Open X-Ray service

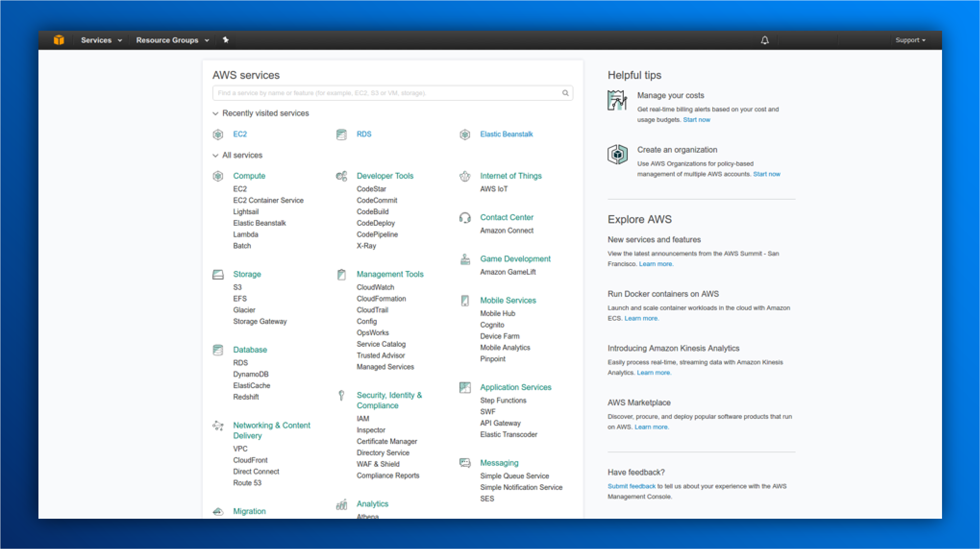click(366, 246)
